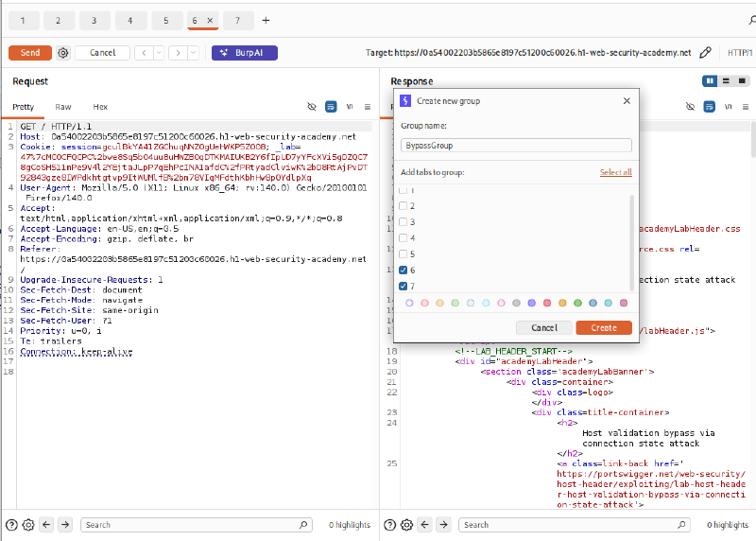This screenshot has width=756, height=541.
Task: Pick the teal color swatch
Action: pos(608,303)
